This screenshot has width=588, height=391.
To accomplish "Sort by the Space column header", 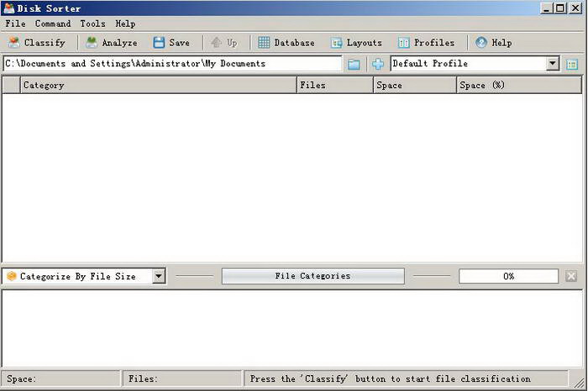I will [415, 85].
